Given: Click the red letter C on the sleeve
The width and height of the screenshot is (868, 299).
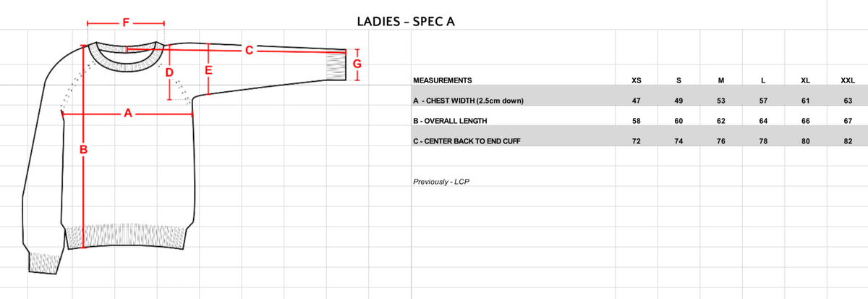Looking at the screenshot, I should 248,50.
